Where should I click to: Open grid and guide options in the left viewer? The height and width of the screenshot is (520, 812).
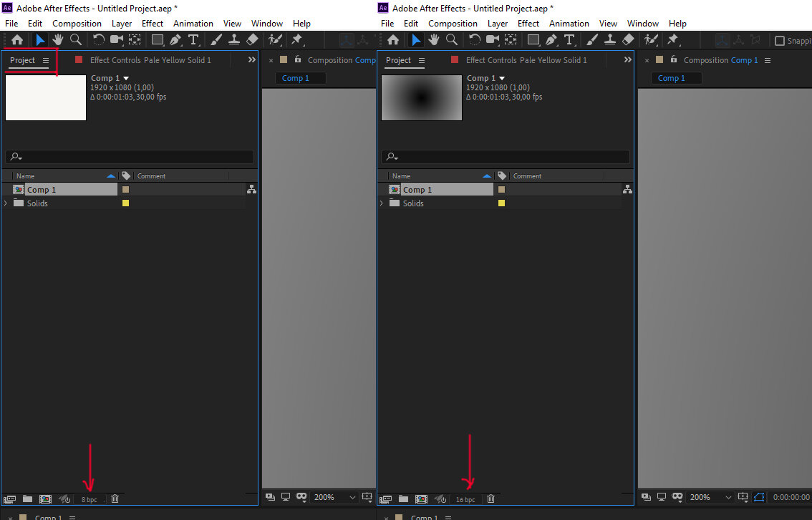pos(367,496)
